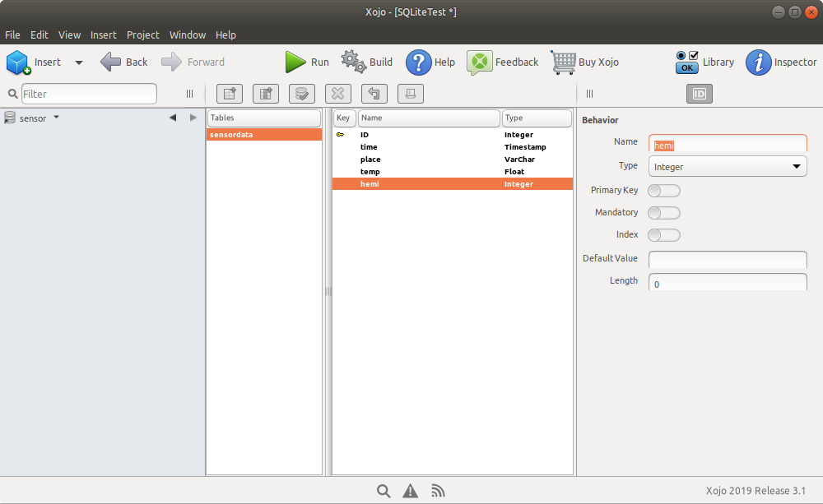
Task: Open the File menu
Action: [12, 35]
